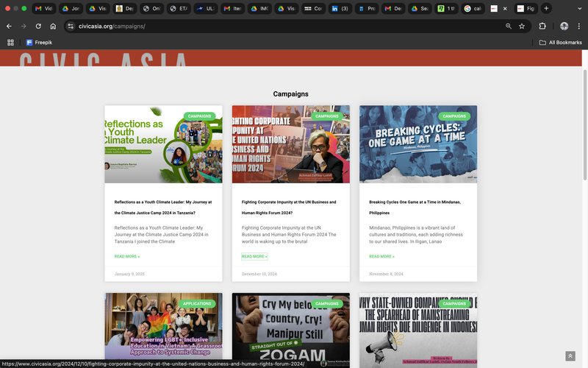Switch to the LinkedIn '(3)' tab

pyautogui.click(x=340, y=8)
